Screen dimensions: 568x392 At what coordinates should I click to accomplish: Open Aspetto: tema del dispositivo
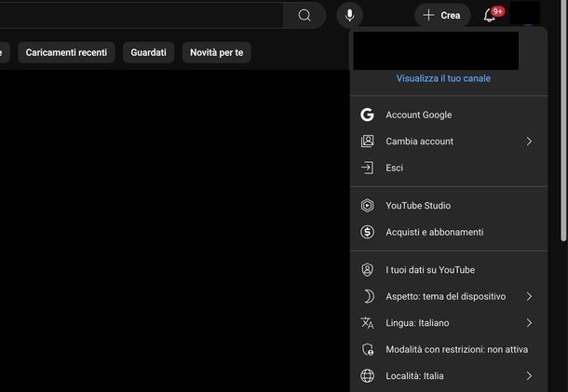449,296
